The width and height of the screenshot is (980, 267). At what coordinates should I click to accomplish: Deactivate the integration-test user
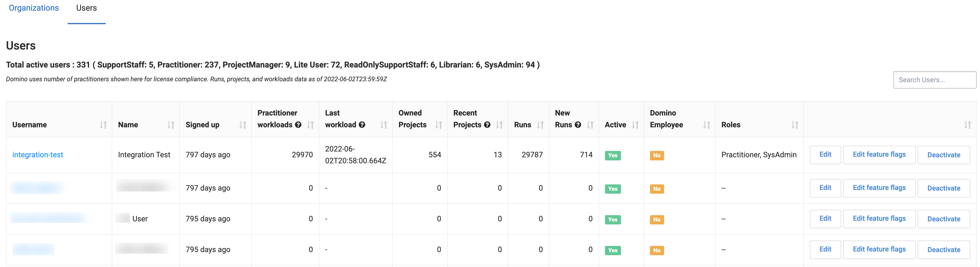(x=943, y=155)
